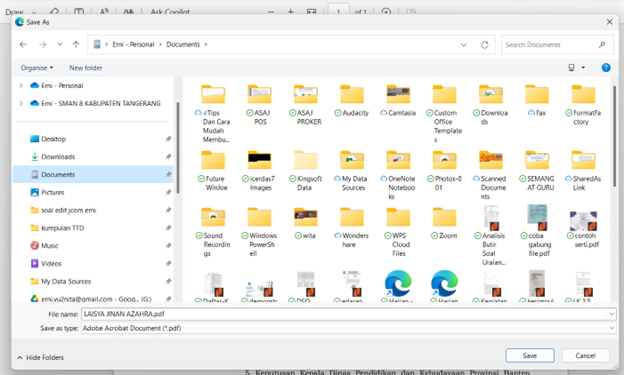Select the Google Drive (G:) entry
Viewport: 624px width, 375px height.
point(94,299)
